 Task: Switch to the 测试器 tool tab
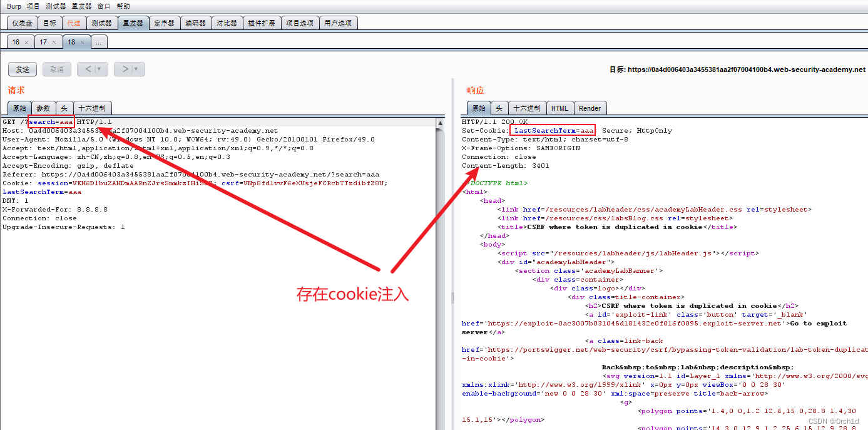101,23
